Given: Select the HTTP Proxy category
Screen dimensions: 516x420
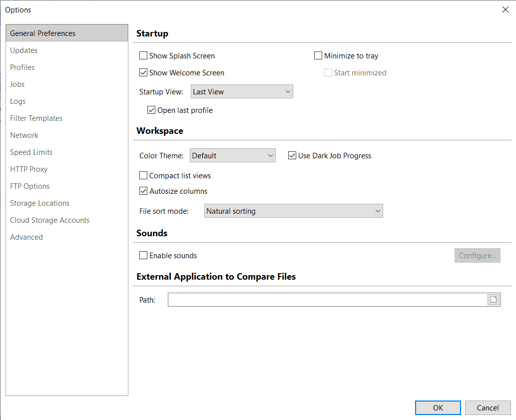Looking at the screenshot, I should pyautogui.click(x=29, y=169).
